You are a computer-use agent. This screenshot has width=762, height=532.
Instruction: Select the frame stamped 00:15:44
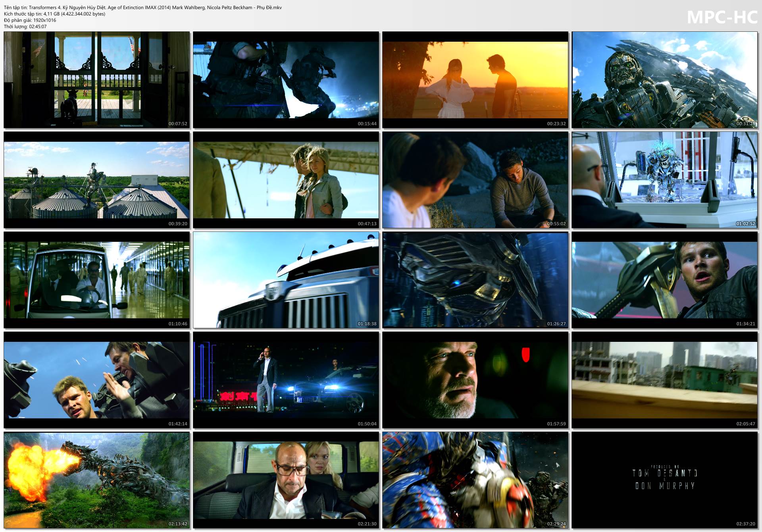pyautogui.click(x=286, y=80)
